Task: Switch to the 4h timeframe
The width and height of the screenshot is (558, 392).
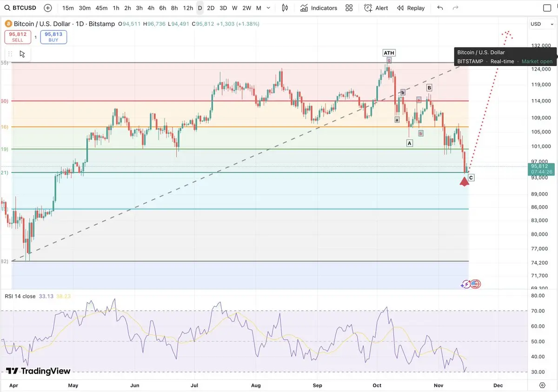Action: pos(151,8)
